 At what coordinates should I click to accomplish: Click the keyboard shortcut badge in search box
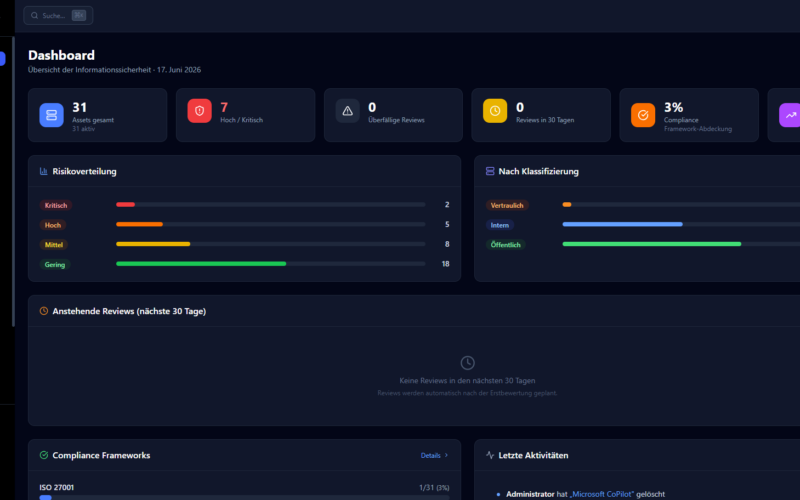click(79, 15)
